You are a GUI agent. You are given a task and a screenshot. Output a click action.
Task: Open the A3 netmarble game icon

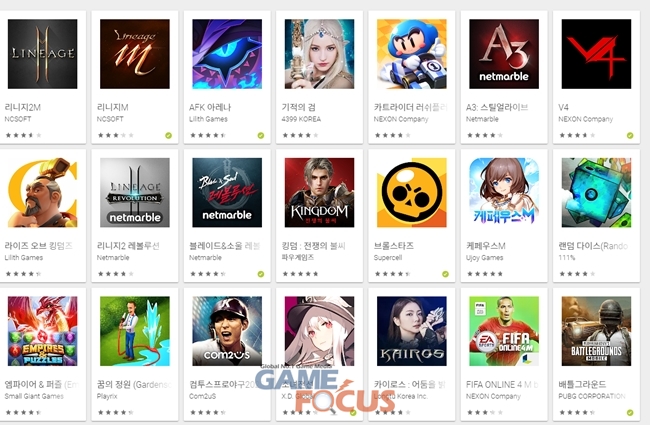click(504, 54)
